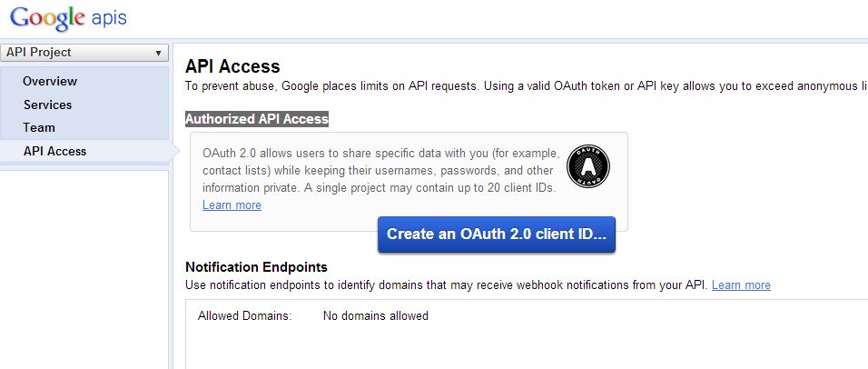
Task: Open the API Project dropdown
Action: pyautogui.click(x=84, y=53)
